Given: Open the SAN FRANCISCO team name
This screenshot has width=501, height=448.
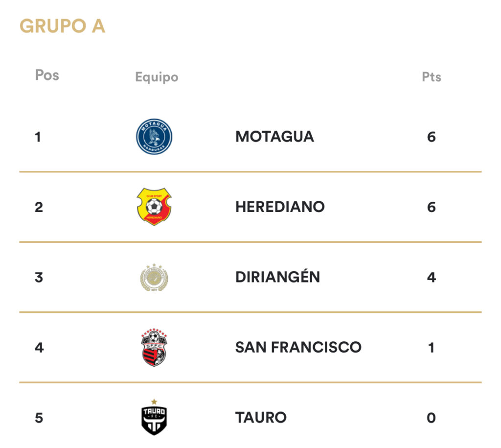Looking at the screenshot, I should (x=298, y=347).
